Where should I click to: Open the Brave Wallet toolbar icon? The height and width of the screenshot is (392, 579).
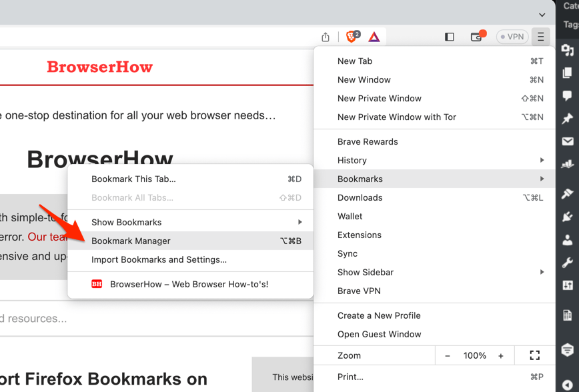click(477, 37)
